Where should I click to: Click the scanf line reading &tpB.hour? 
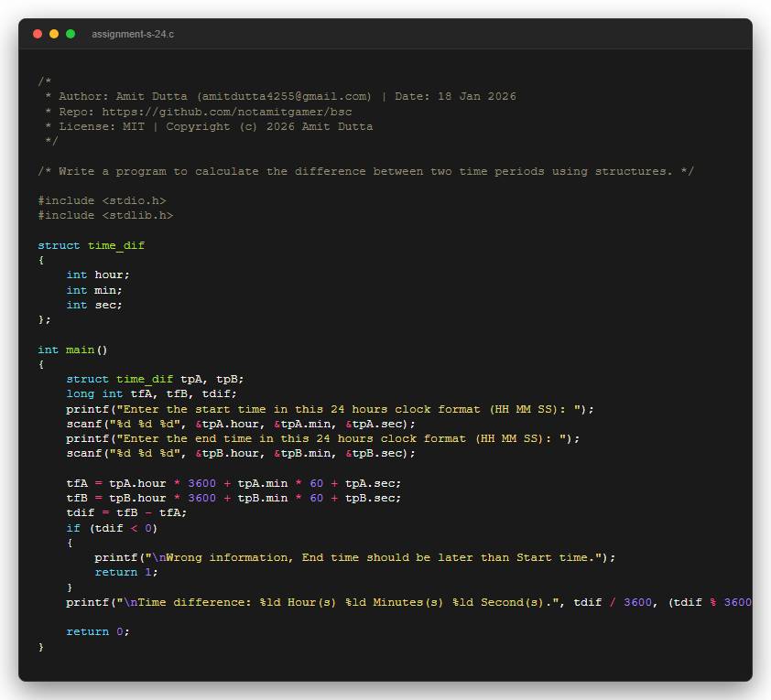point(241,454)
